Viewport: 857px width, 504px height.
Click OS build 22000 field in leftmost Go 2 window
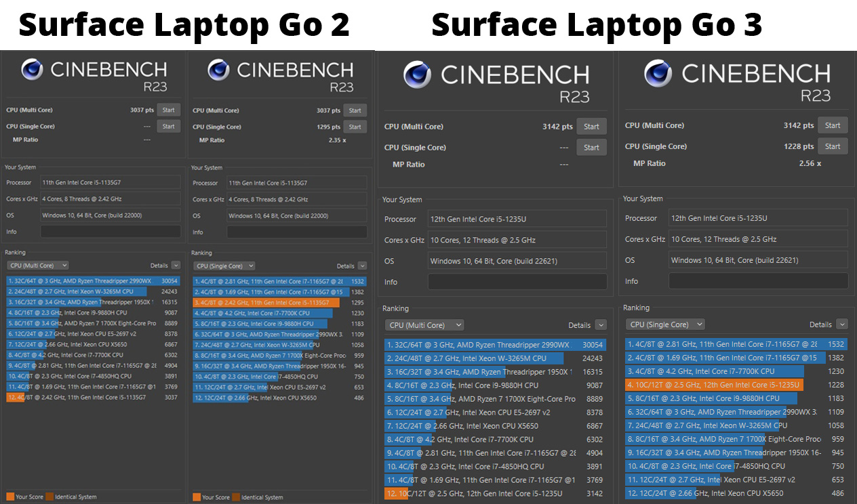(x=111, y=215)
